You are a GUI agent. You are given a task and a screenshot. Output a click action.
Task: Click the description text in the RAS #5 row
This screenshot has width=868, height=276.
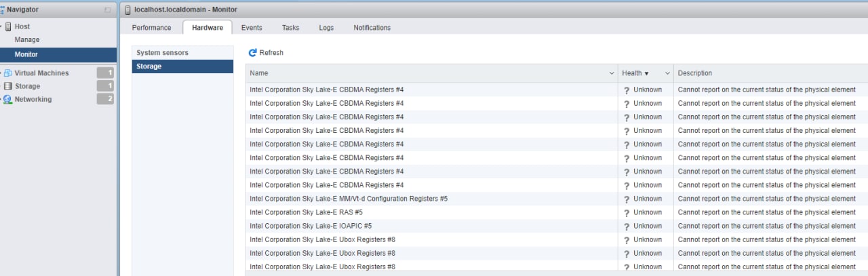click(x=767, y=212)
